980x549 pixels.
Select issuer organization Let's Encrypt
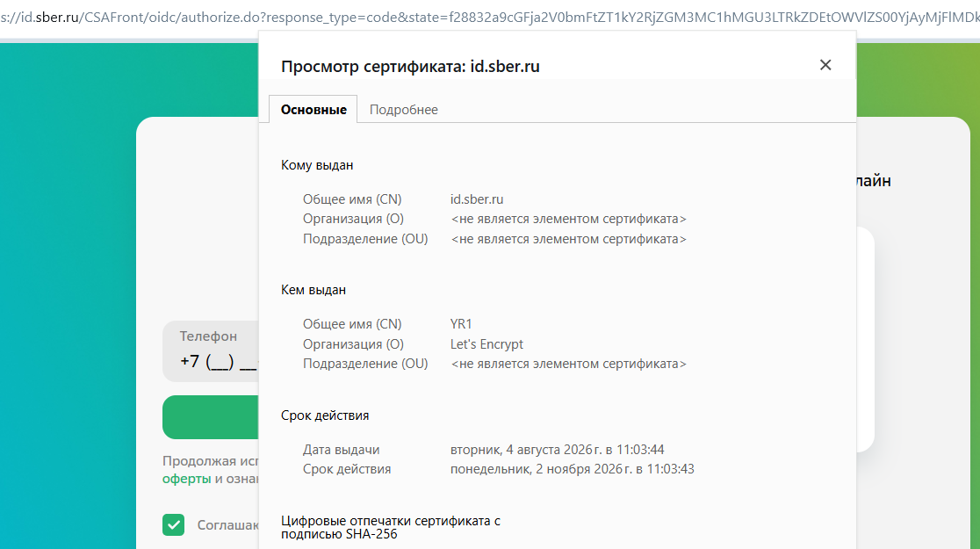click(x=486, y=344)
